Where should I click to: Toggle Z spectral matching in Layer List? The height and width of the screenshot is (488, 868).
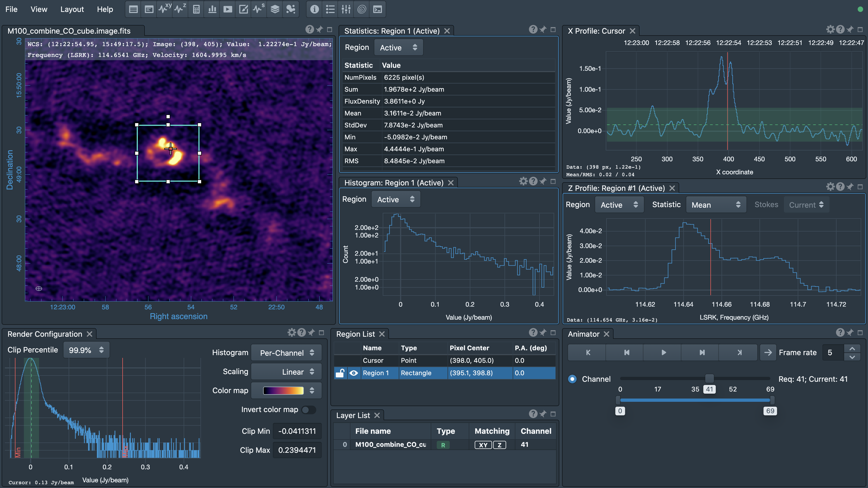(x=499, y=445)
